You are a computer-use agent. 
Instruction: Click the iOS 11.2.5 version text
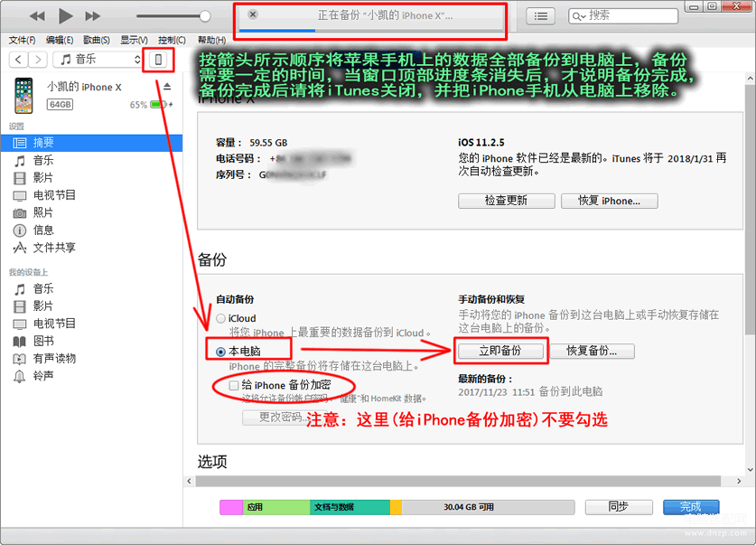coord(481,143)
